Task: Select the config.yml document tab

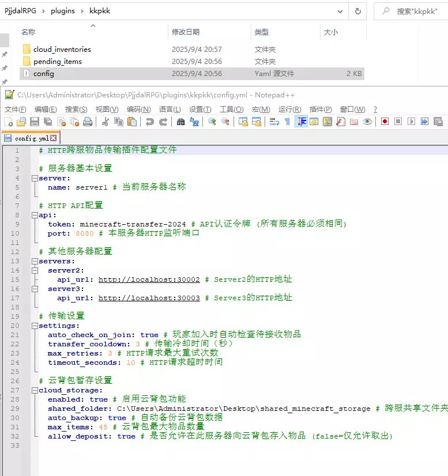Action: 31,138
